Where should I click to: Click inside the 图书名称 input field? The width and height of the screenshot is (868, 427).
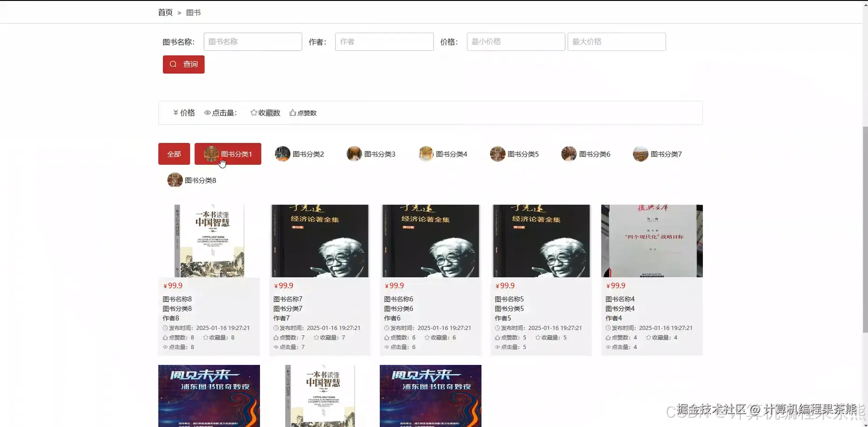(x=252, y=42)
